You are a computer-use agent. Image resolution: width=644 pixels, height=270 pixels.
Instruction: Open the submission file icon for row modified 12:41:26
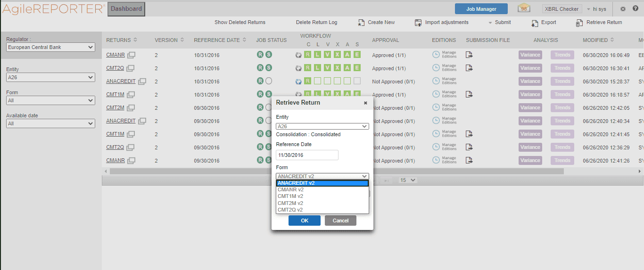click(x=469, y=160)
